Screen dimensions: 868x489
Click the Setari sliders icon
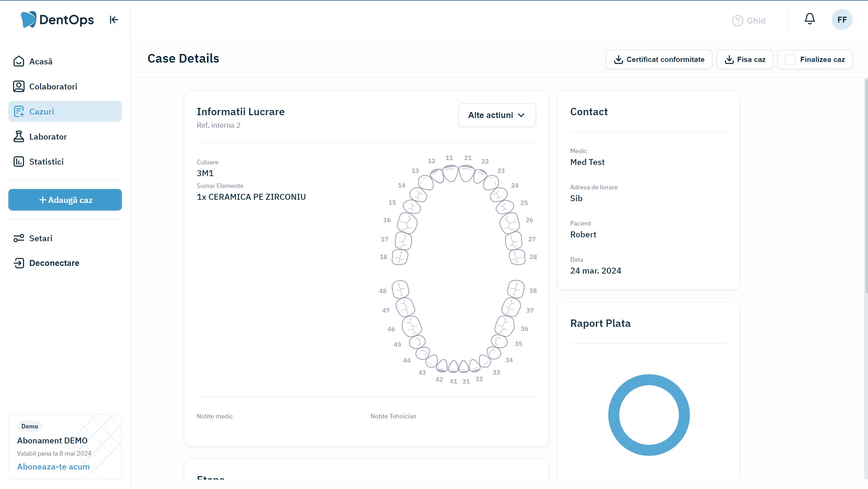pos(19,238)
